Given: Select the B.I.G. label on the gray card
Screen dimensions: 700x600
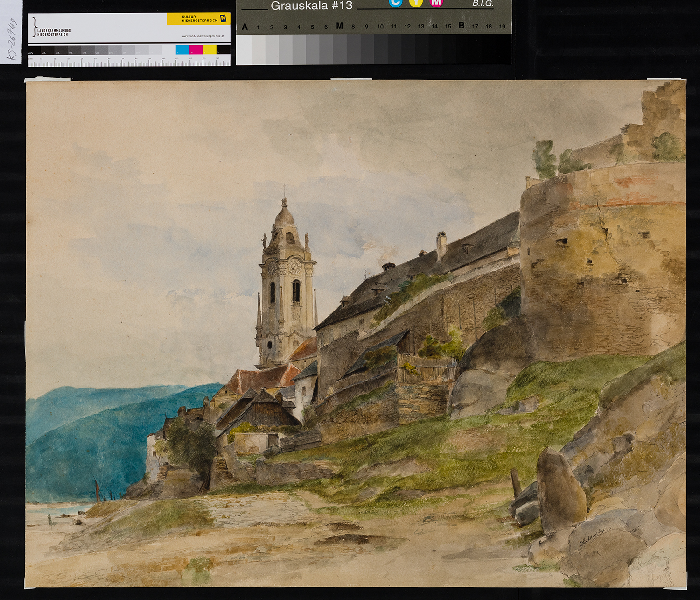Looking at the screenshot, I should click(483, 4).
